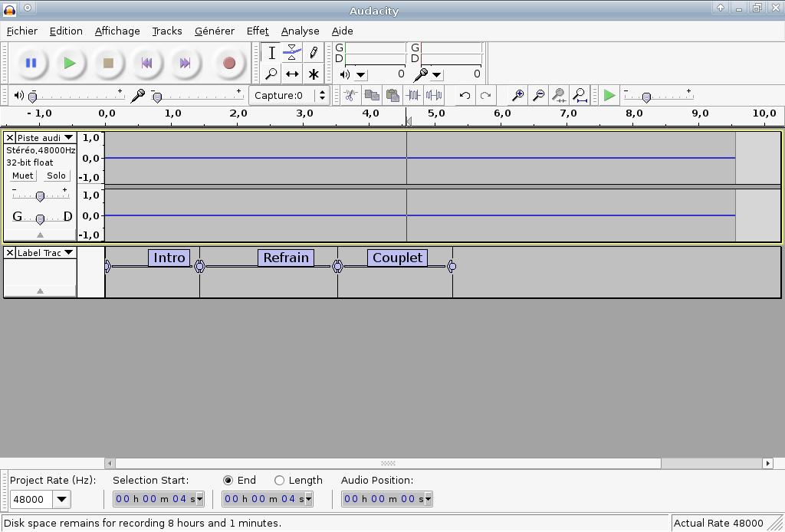
Task: Choose the Multi-tool asterisk icon
Action: tap(314, 74)
